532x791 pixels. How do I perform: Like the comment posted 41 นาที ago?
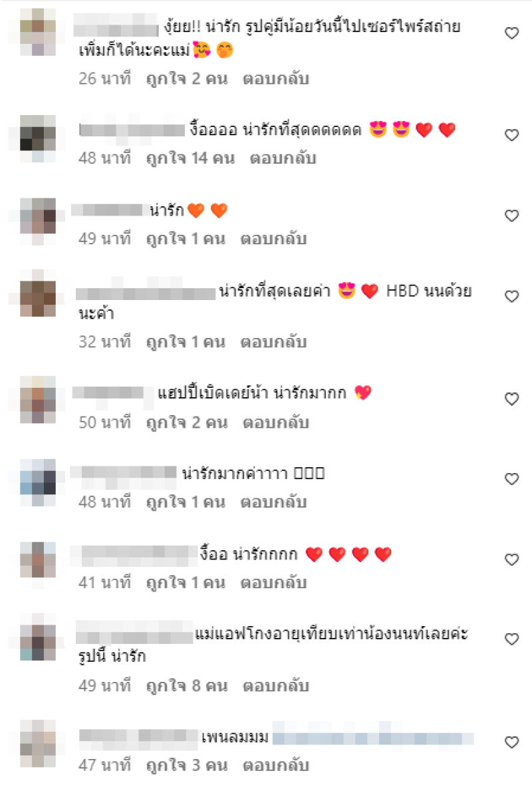[x=512, y=559]
